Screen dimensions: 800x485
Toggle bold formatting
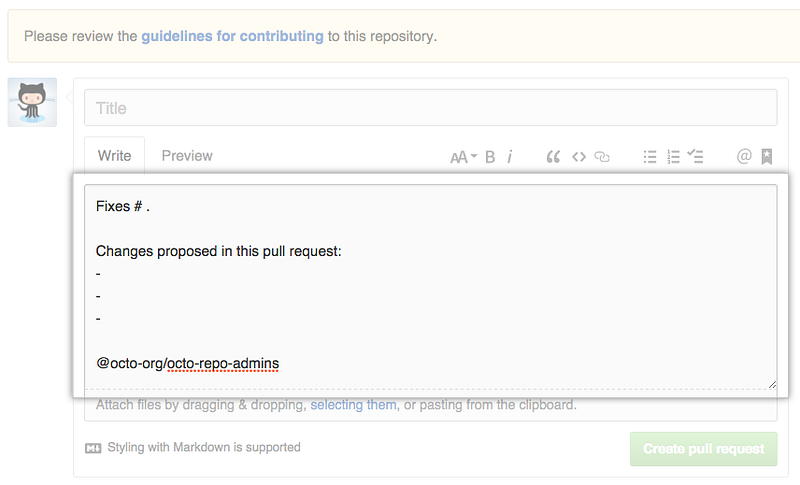(490, 157)
